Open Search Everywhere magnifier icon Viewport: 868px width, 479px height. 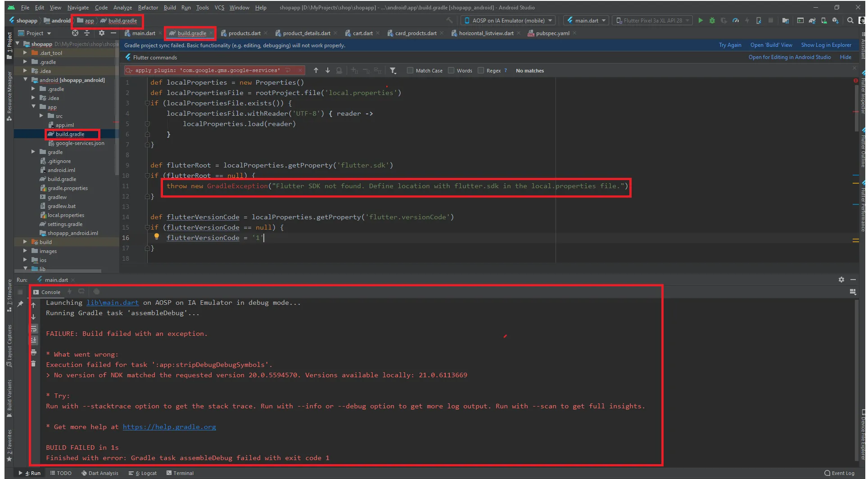(850, 20)
